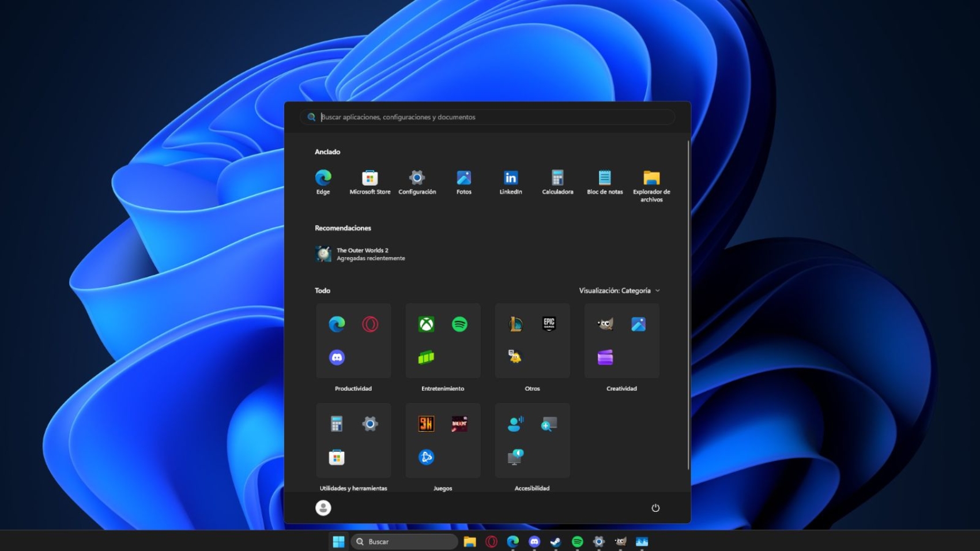
Task: Open Opera GX from the Productividad group
Action: (x=371, y=323)
